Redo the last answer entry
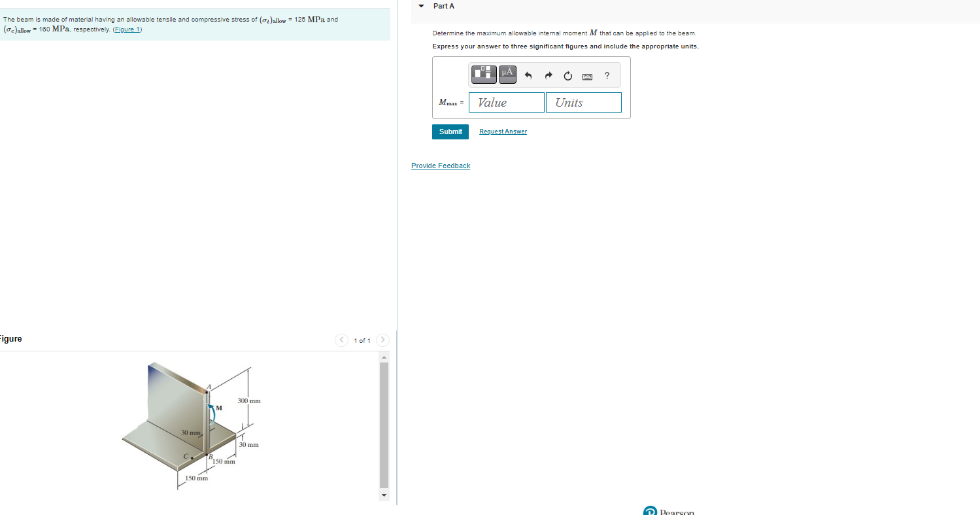The height and width of the screenshot is (515, 980). point(548,75)
